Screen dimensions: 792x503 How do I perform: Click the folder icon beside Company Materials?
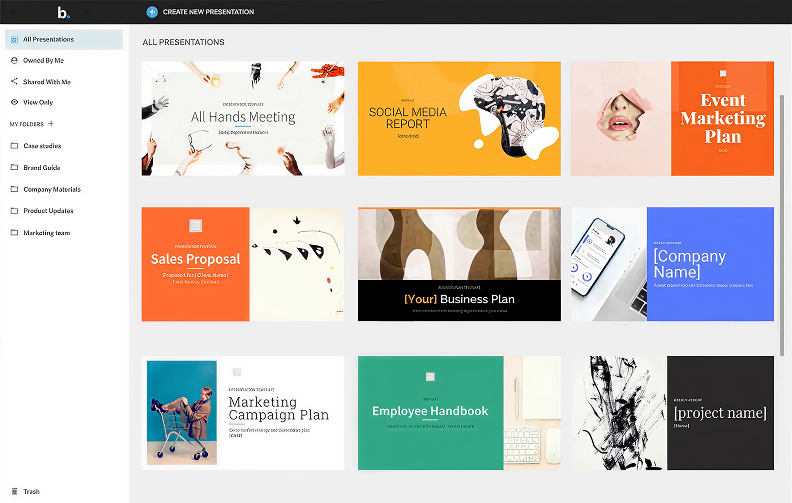point(14,189)
